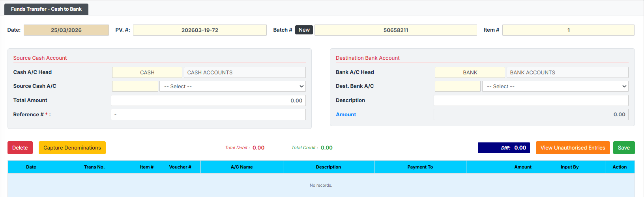
Task: Click the Reference # input field
Action: 208,115
